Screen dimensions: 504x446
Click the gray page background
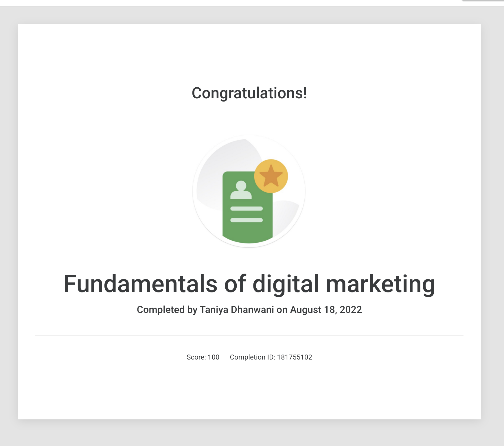tap(9, 223)
